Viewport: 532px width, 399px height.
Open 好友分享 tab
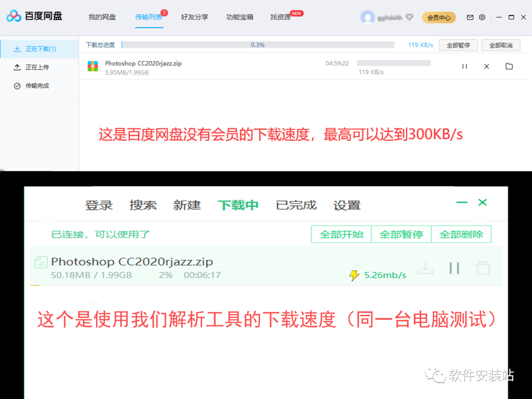(x=195, y=17)
